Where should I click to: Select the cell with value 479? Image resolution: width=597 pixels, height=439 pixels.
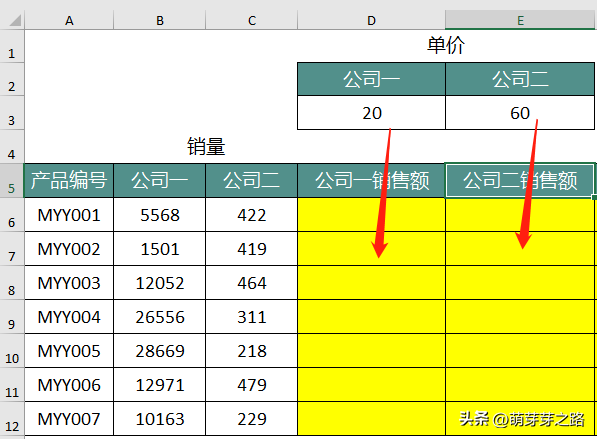[252, 385]
